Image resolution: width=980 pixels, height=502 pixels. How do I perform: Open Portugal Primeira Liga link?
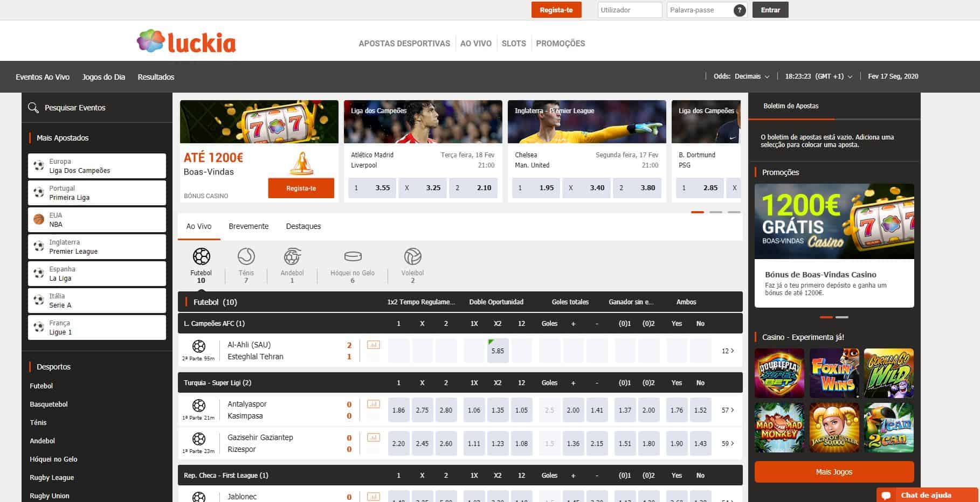[97, 193]
